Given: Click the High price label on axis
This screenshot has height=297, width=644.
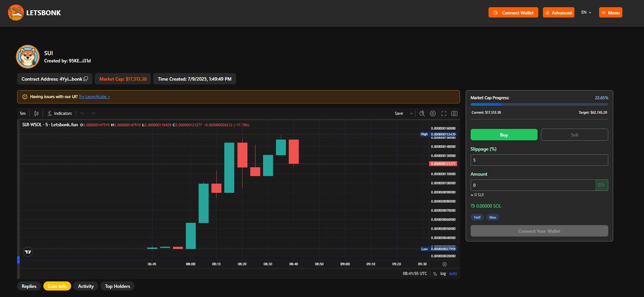Looking at the screenshot, I should (438, 134).
